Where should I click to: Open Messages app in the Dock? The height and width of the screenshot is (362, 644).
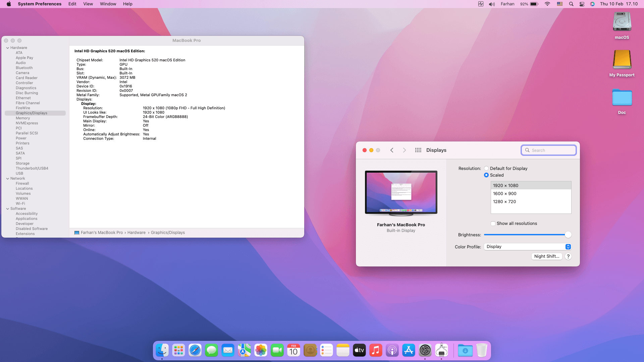pos(212,351)
